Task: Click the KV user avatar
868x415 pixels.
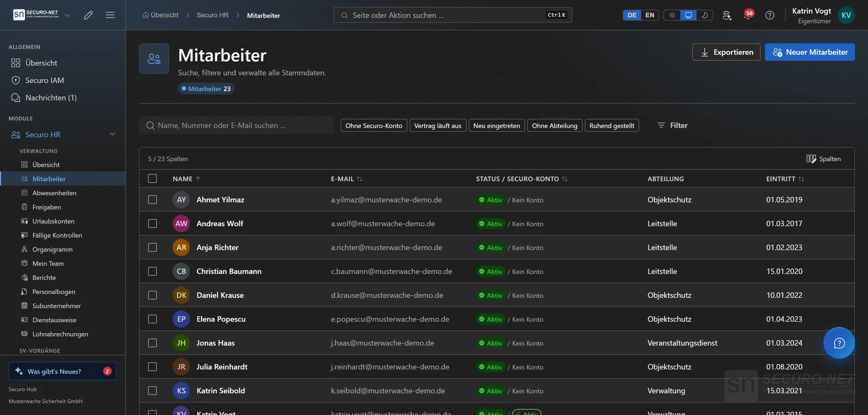Action: point(846,15)
